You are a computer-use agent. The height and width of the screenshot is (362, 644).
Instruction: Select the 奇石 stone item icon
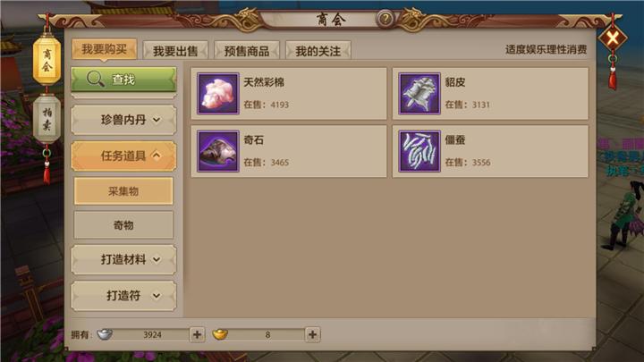pyautogui.click(x=217, y=151)
